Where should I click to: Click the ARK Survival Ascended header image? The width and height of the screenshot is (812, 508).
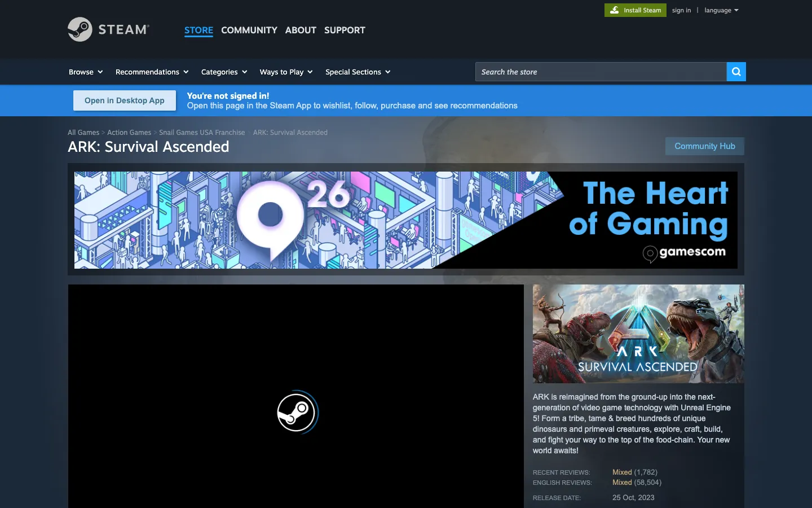coord(638,334)
